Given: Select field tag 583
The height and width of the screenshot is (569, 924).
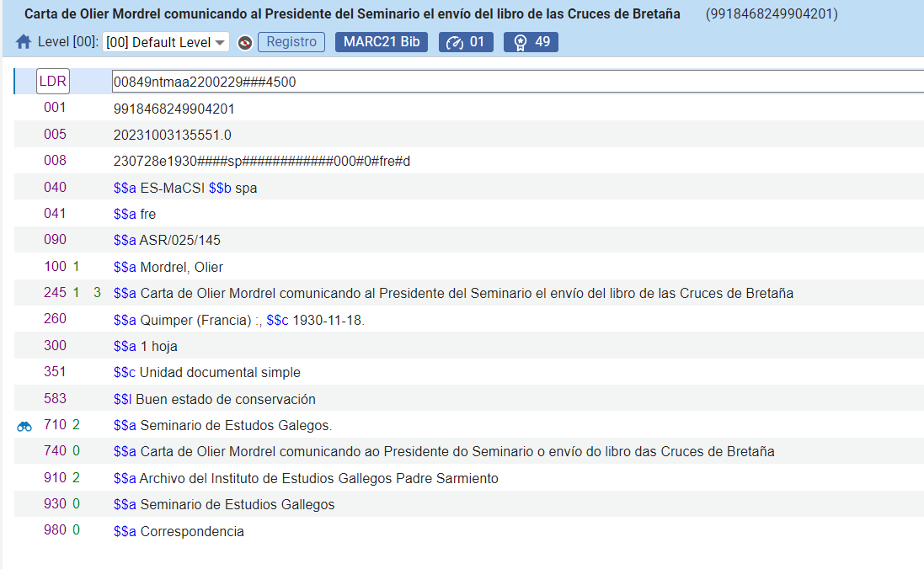Looking at the screenshot, I should coord(55,399).
